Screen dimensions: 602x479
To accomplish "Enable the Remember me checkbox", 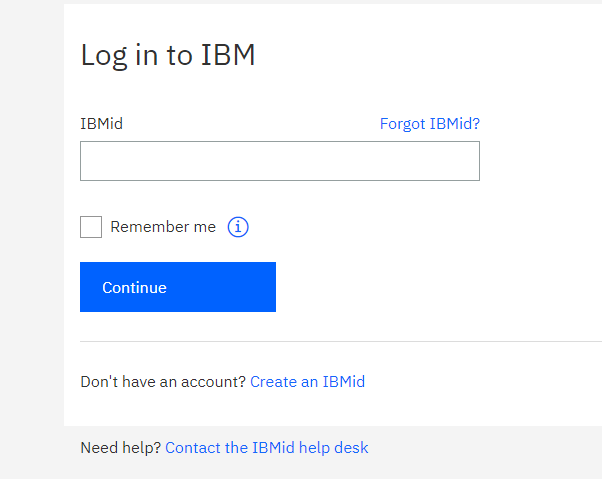I will [x=91, y=227].
